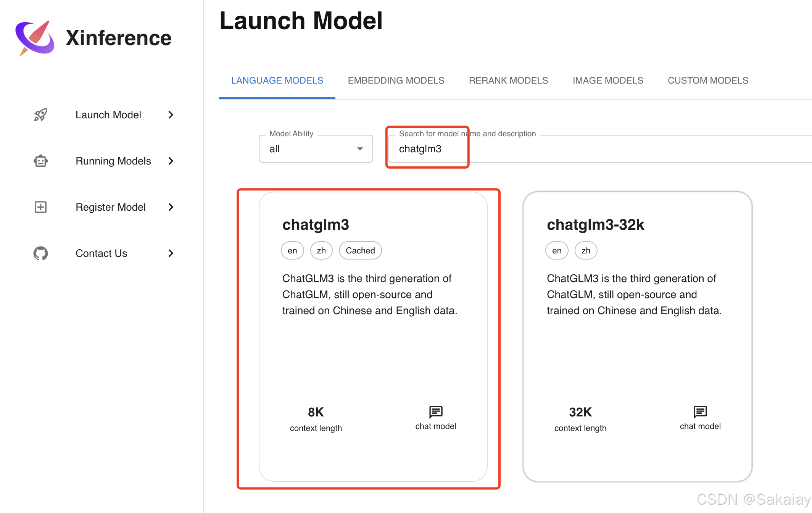The height and width of the screenshot is (513, 812).
Task: Select the chatglm3-32k model card title
Action: pyautogui.click(x=595, y=225)
